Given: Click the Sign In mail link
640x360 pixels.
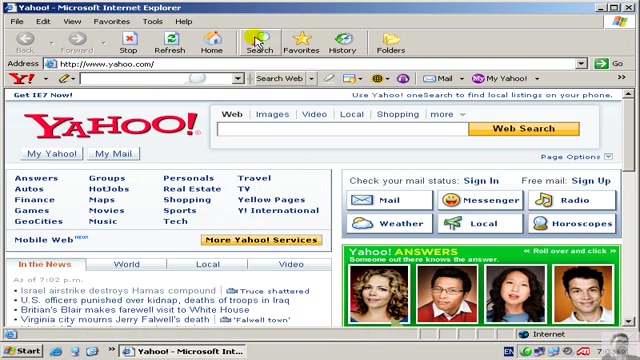Looking at the screenshot, I should click(481, 181).
